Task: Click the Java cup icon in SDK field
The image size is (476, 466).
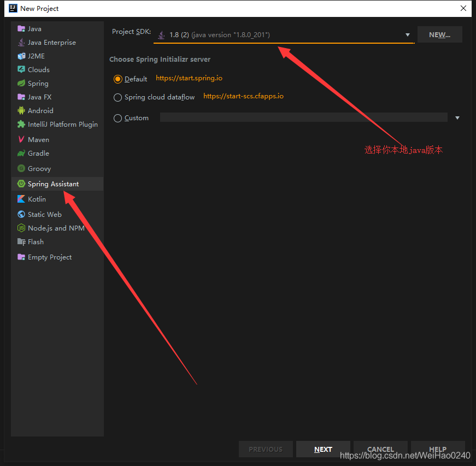Action: tap(162, 35)
